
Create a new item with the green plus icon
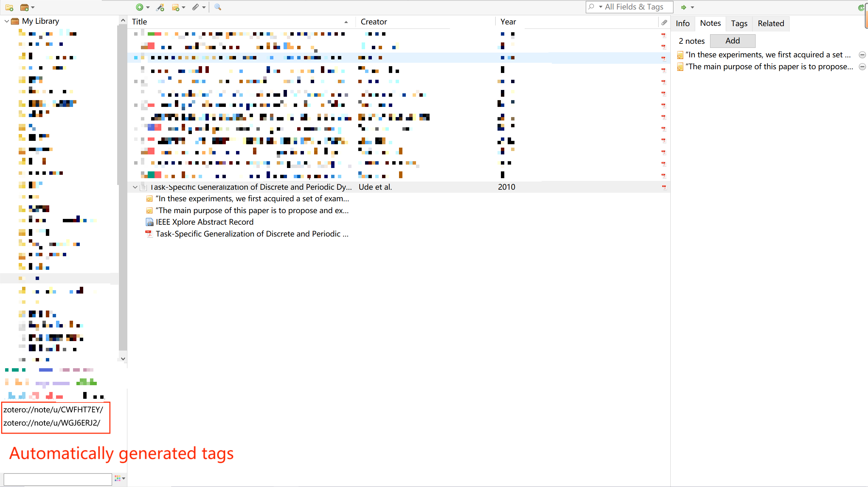pos(140,7)
